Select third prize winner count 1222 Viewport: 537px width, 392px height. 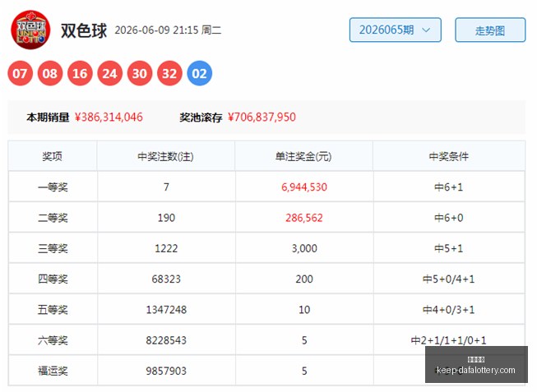tap(166, 248)
